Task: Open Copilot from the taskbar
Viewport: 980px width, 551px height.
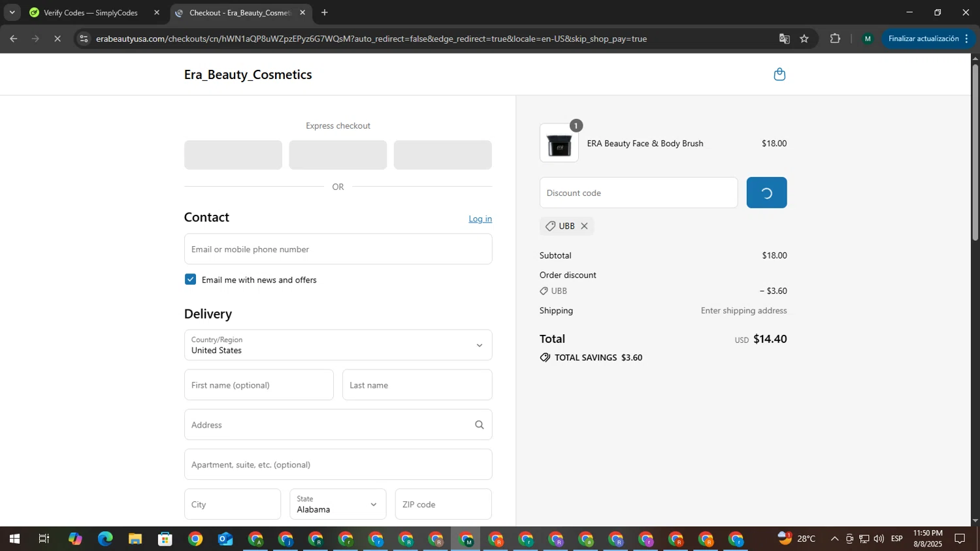Action: (75, 539)
